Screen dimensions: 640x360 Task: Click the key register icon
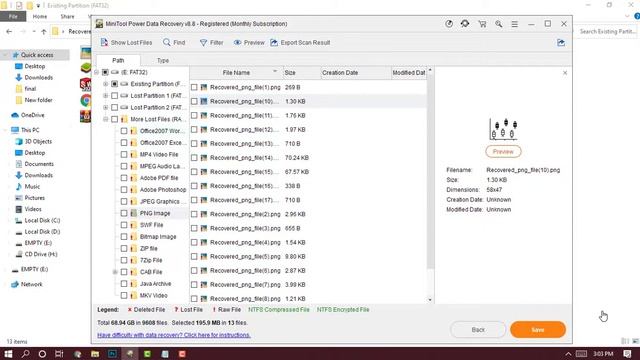click(498, 24)
